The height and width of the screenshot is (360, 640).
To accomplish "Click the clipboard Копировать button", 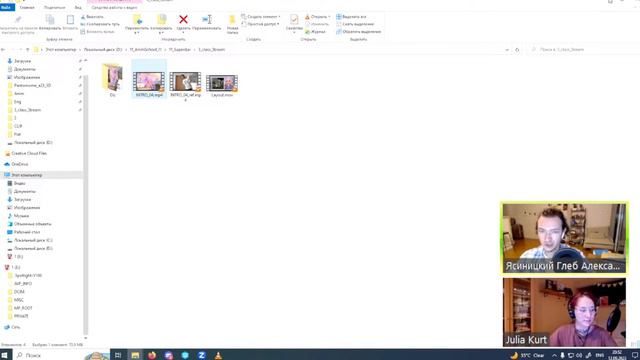I will click(50, 22).
